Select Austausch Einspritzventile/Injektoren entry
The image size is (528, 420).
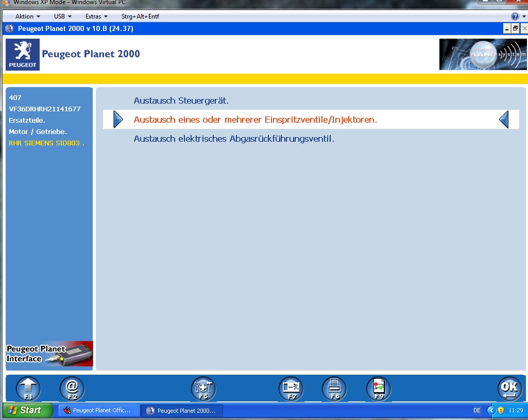click(x=255, y=120)
